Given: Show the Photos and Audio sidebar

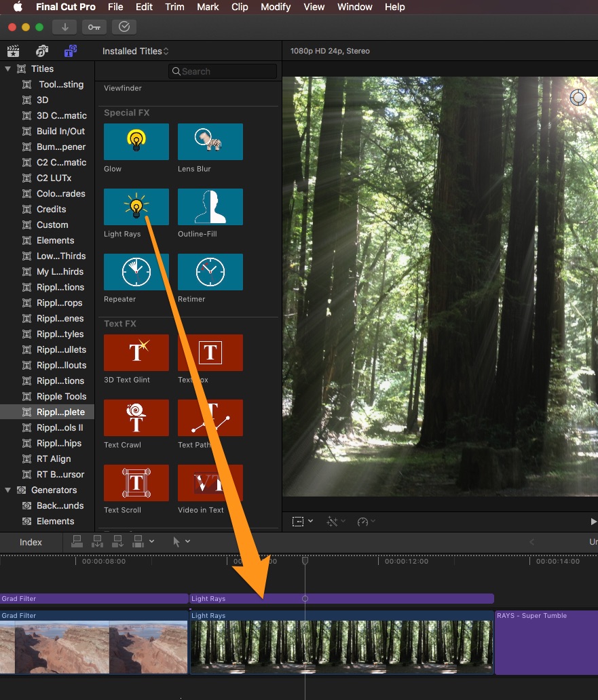Looking at the screenshot, I should click(x=42, y=51).
